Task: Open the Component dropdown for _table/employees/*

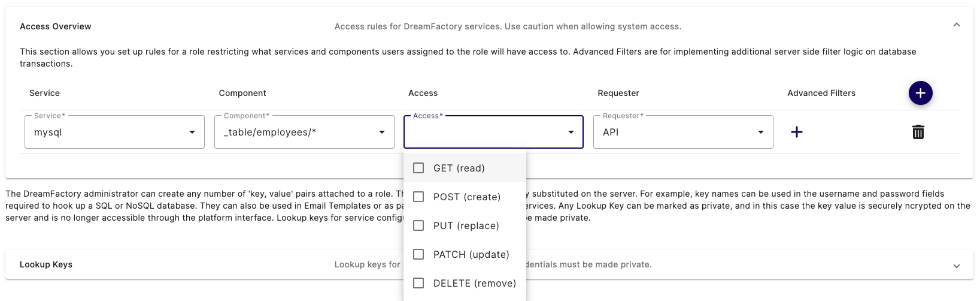Action: (298, 132)
